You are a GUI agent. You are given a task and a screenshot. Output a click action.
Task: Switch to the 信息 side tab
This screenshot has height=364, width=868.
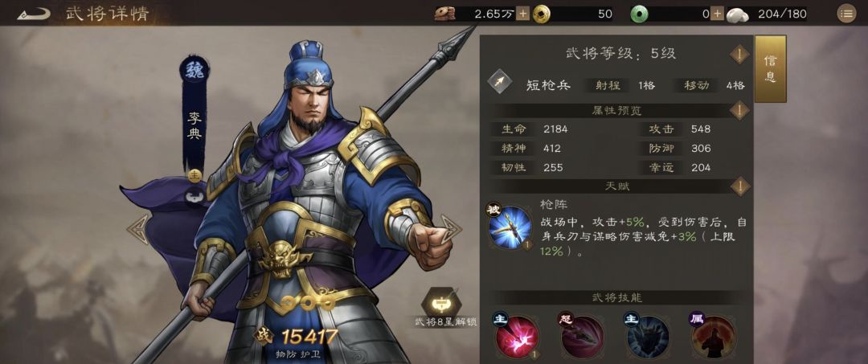(770, 69)
